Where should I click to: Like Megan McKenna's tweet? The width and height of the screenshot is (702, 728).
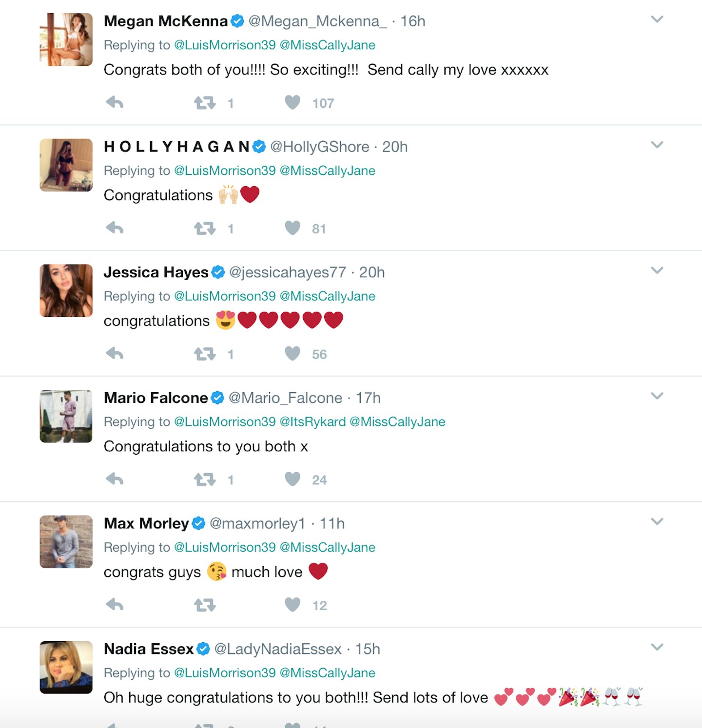(x=292, y=103)
